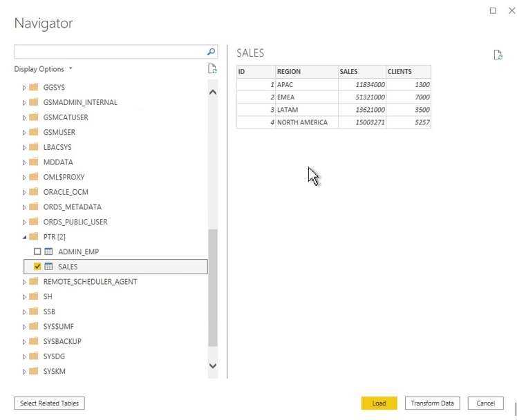Uncheck the SALES table checkbox
This screenshot has height=420, width=517.
(37, 267)
